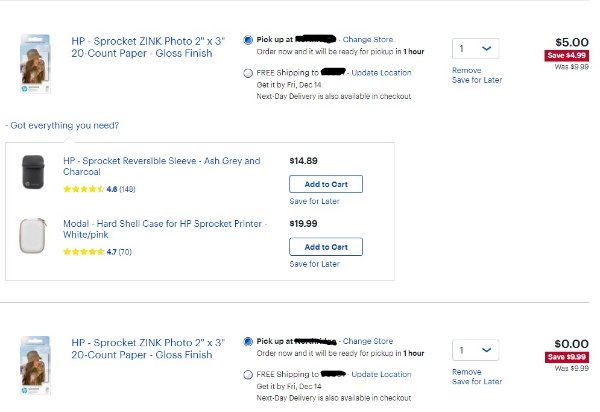
Task: Open the Modal Hard Shell Case image
Action: 33,235
